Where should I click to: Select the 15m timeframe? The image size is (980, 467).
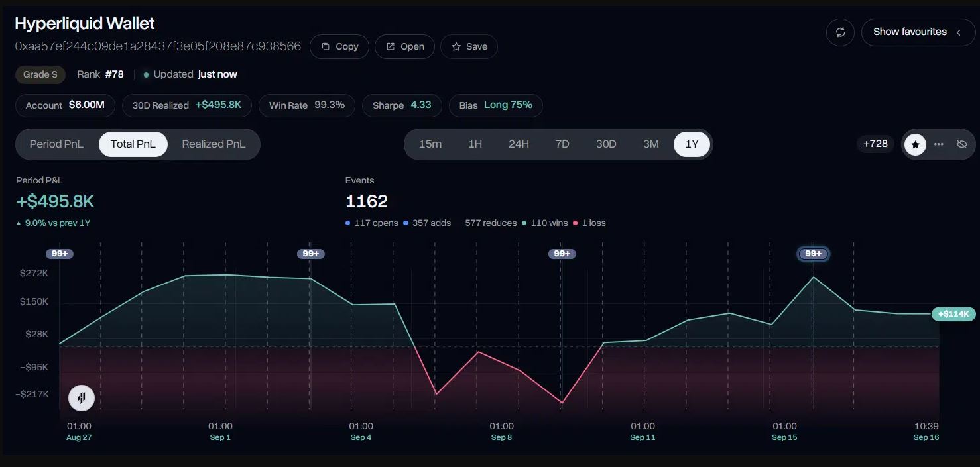point(430,144)
